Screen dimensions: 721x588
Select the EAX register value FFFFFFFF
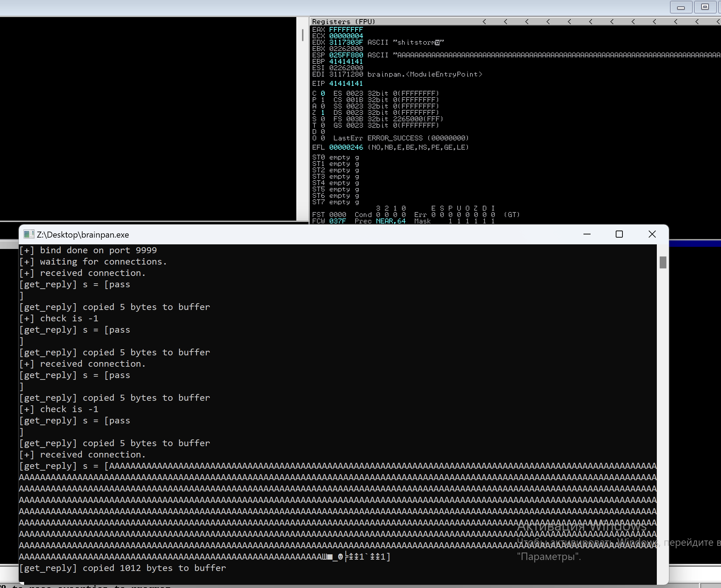[346, 29]
